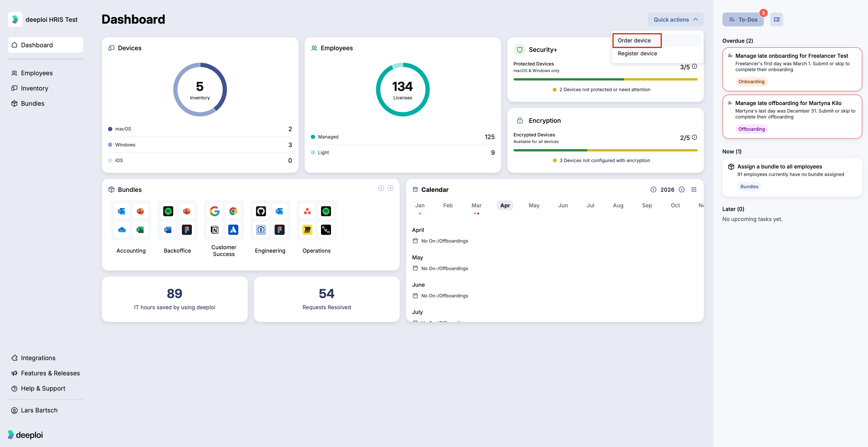Click the Security+ shield icon
The height and width of the screenshot is (447, 868).
(519, 50)
